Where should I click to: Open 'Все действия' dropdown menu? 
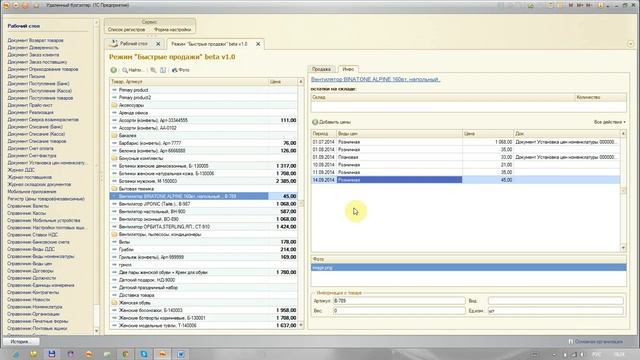pos(609,122)
